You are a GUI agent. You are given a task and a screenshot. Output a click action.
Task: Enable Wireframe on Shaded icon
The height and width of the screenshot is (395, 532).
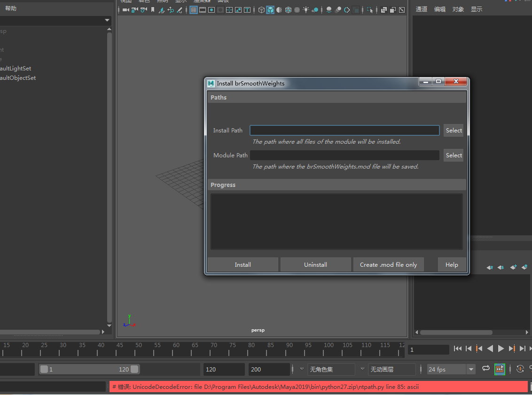[x=288, y=10]
